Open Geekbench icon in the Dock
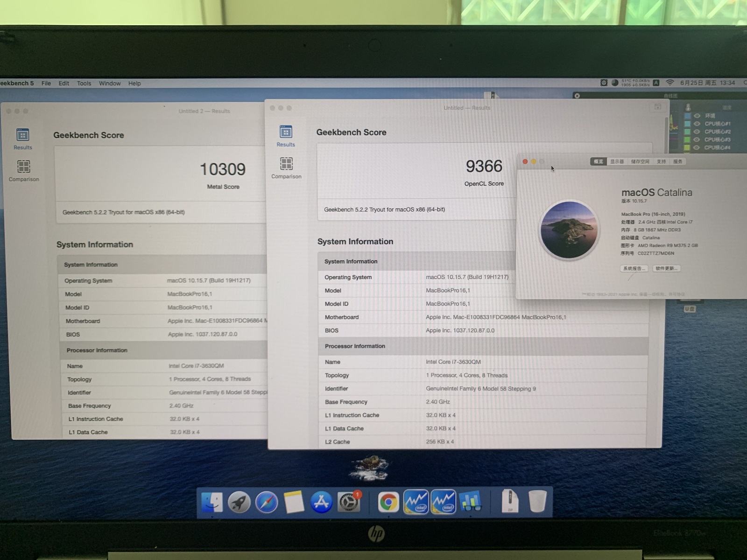 pos(471,503)
